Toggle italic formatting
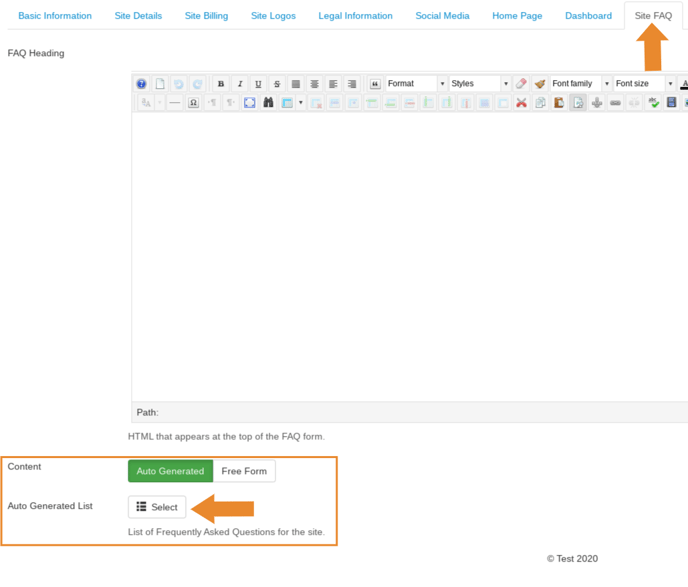 [240, 84]
